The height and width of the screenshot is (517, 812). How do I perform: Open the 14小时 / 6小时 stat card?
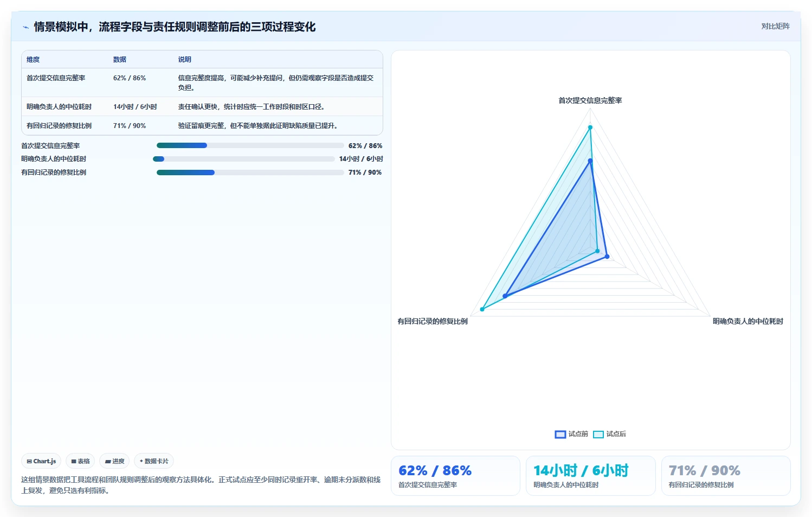coord(591,476)
